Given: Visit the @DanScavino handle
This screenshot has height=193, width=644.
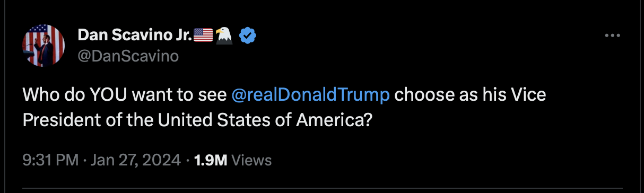Looking at the screenshot, I should (x=128, y=56).
